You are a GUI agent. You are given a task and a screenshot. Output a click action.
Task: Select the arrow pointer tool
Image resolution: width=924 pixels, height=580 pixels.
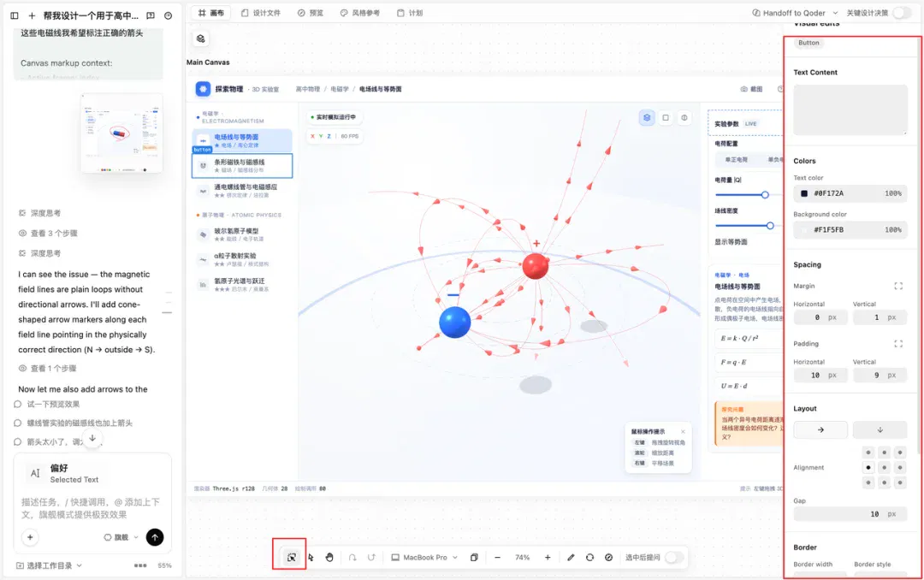pos(311,557)
